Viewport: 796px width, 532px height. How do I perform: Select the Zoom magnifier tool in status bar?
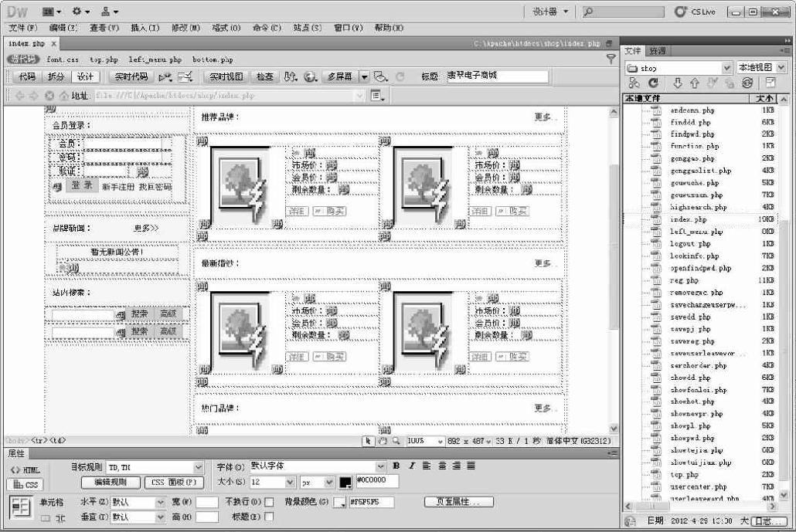[x=396, y=441]
